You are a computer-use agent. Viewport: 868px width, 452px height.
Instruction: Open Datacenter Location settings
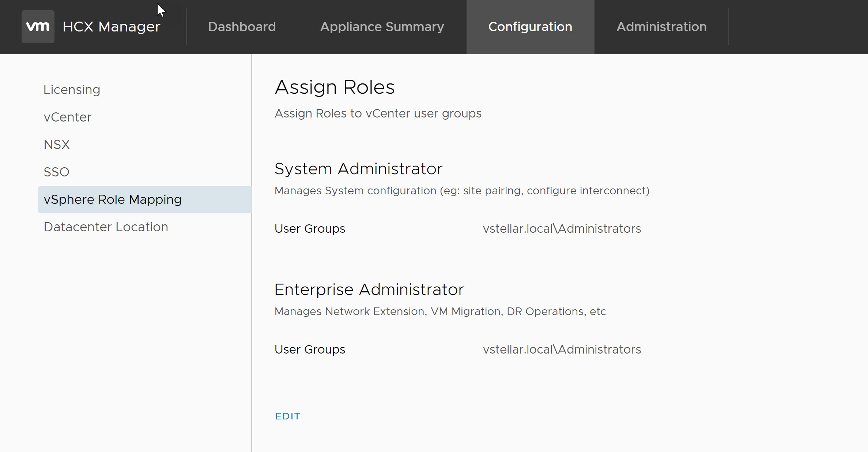pyautogui.click(x=106, y=227)
